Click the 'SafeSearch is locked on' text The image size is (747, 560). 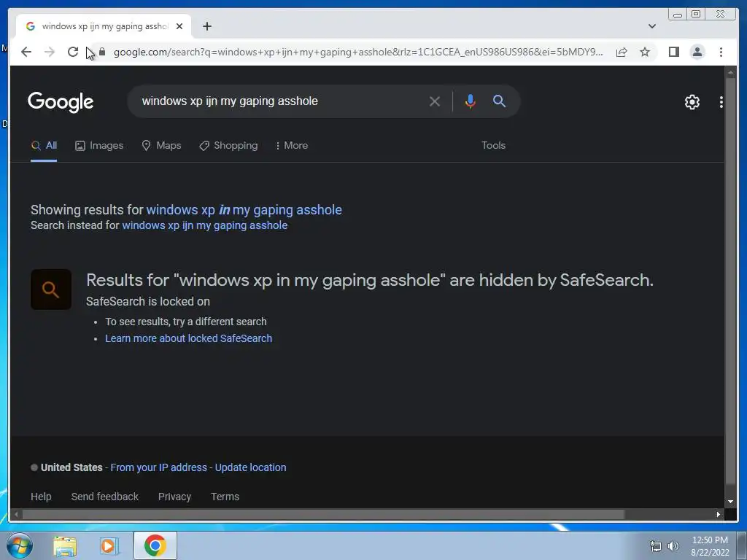(x=148, y=302)
